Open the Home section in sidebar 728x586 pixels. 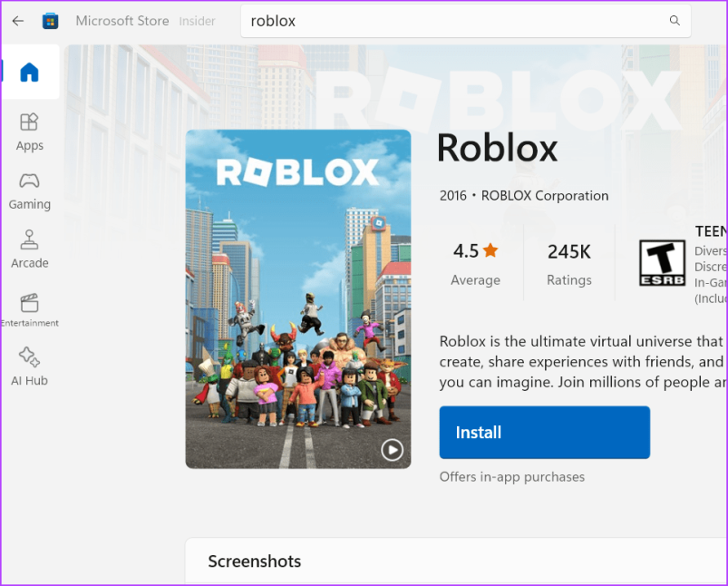pyautogui.click(x=30, y=73)
